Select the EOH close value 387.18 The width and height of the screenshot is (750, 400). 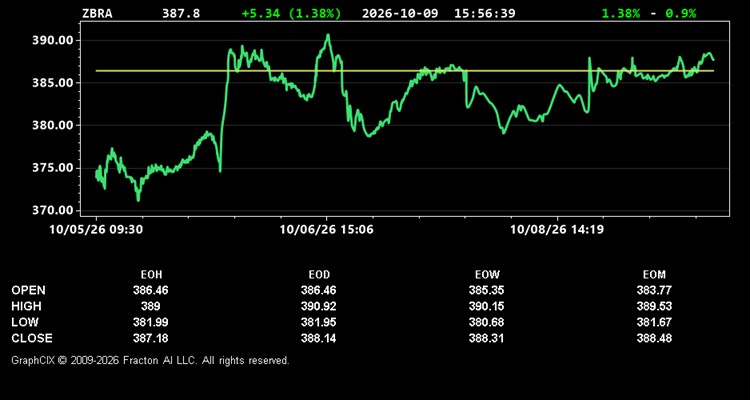(151, 338)
